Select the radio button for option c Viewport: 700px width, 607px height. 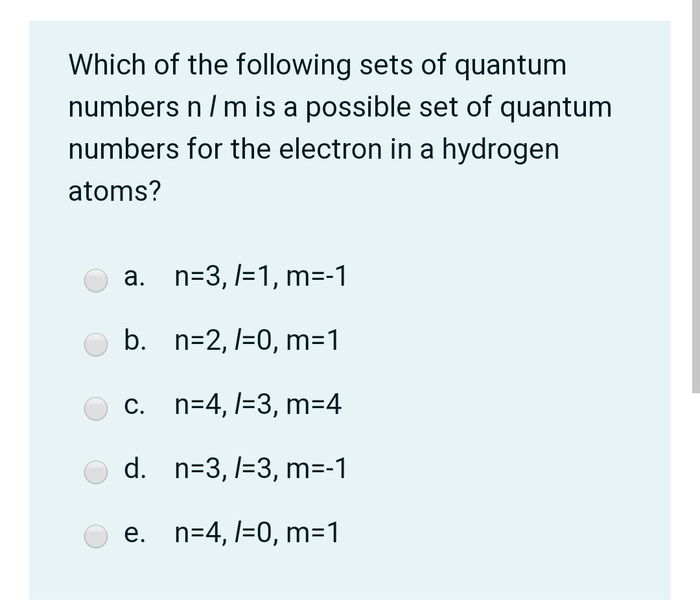pos(95,409)
